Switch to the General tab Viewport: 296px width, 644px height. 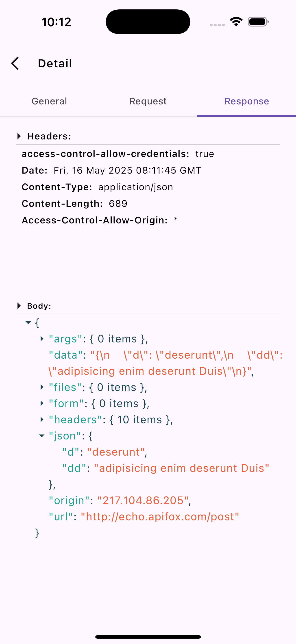[49, 101]
